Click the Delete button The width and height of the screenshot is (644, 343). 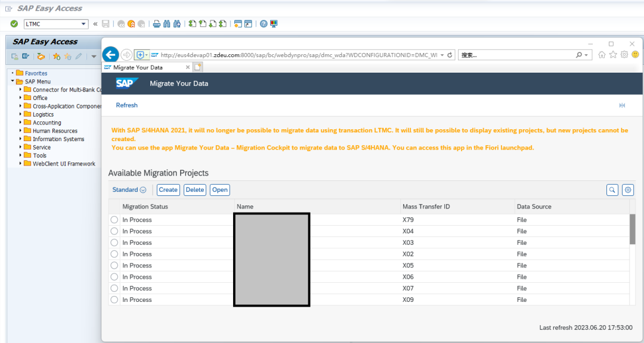[x=194, y=190]
